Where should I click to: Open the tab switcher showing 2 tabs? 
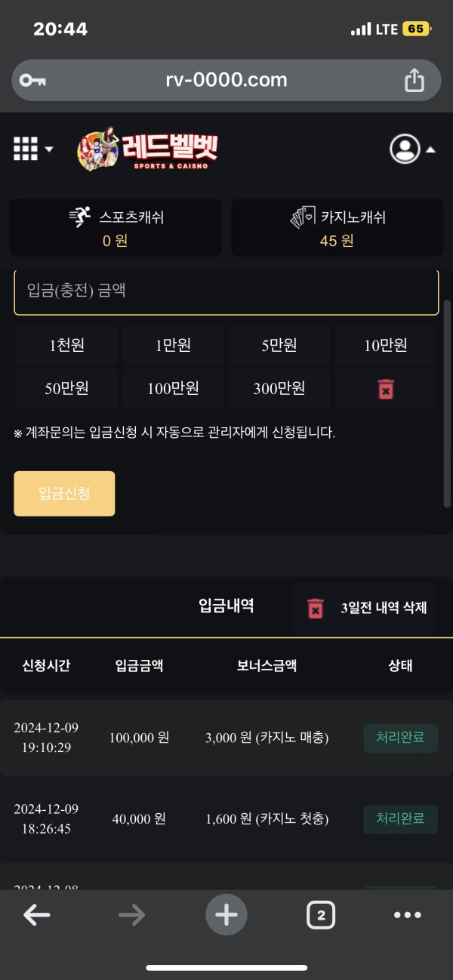pos(320,914)
